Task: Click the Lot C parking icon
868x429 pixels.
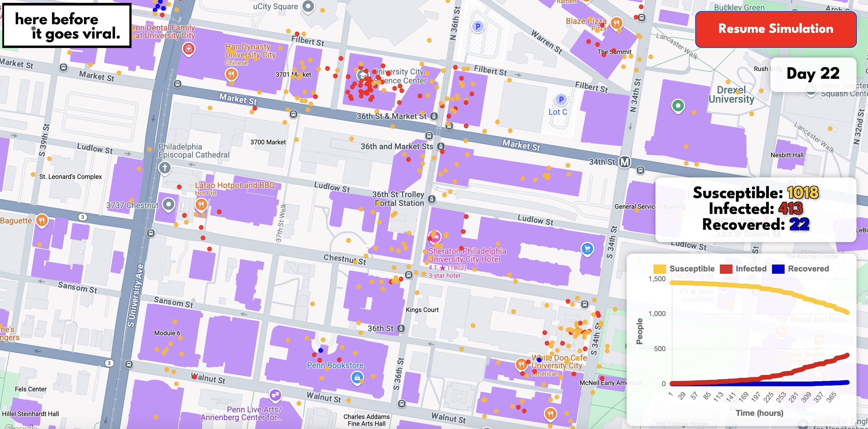Action: point(561,99)
